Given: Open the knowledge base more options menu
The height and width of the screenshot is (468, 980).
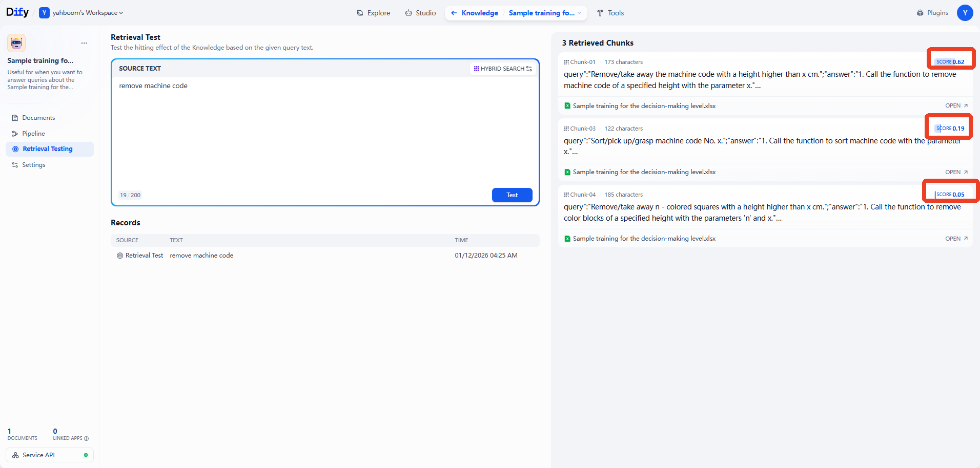Looking at the screenshot, I should click(x=84, y=43).
